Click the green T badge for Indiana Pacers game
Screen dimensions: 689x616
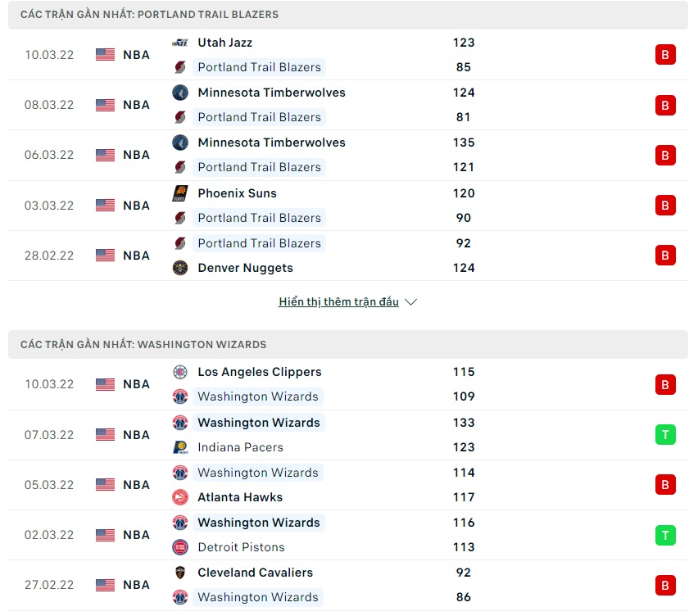[x=665, y=435]
